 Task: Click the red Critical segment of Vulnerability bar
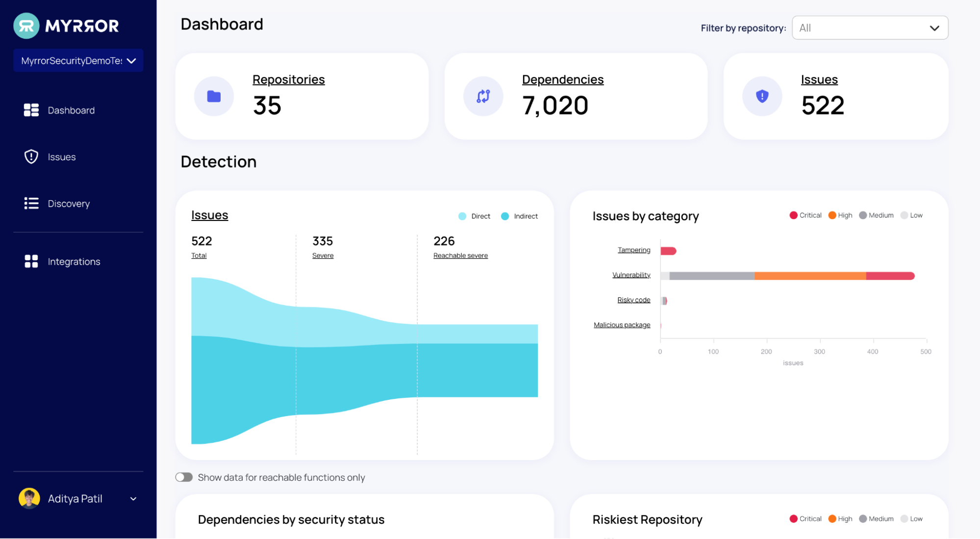pyautogui.click(x=890, y=276)
